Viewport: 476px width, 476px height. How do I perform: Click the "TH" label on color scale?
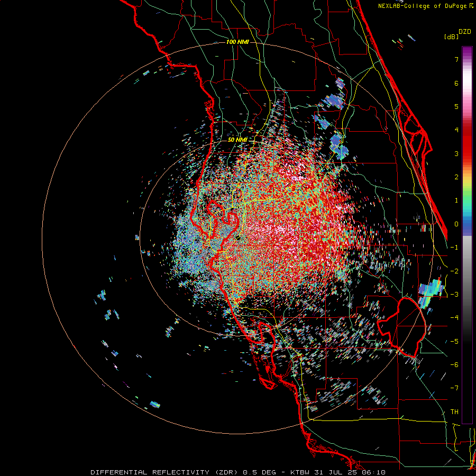pos(454,412)
